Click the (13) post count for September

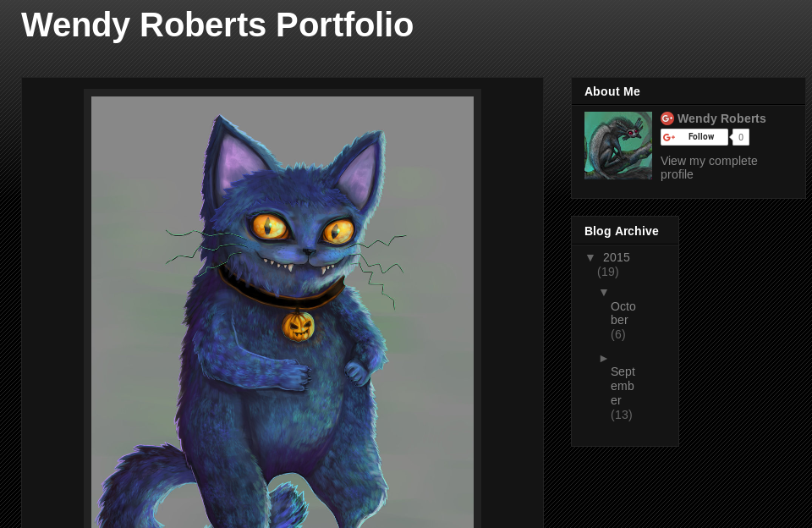pos(621,415)
